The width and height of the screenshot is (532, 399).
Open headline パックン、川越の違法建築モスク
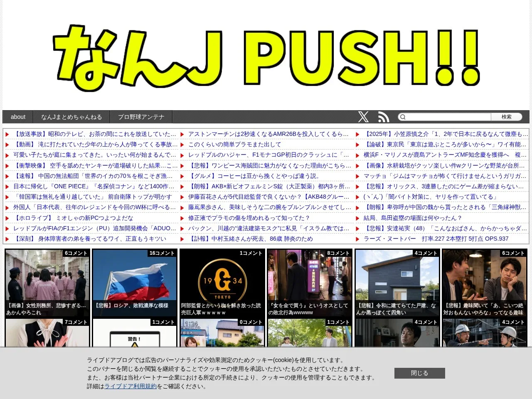(x=269, y=228)
